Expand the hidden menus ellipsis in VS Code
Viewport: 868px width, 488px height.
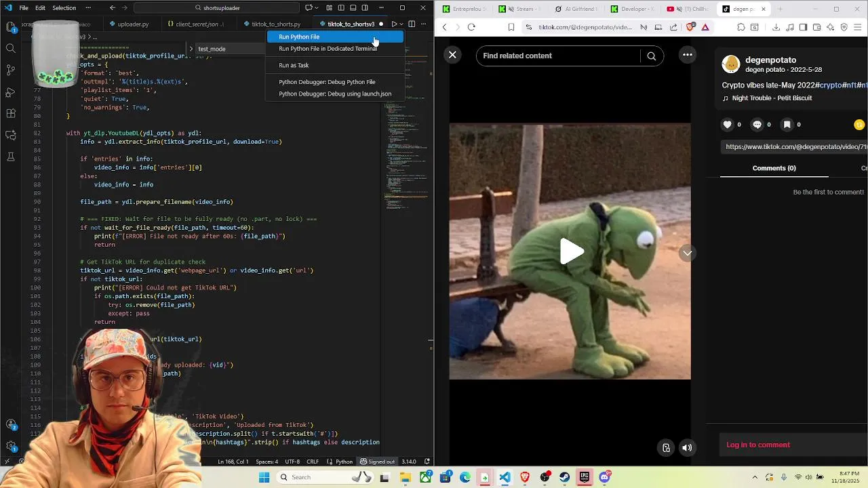tap(89, 8)
